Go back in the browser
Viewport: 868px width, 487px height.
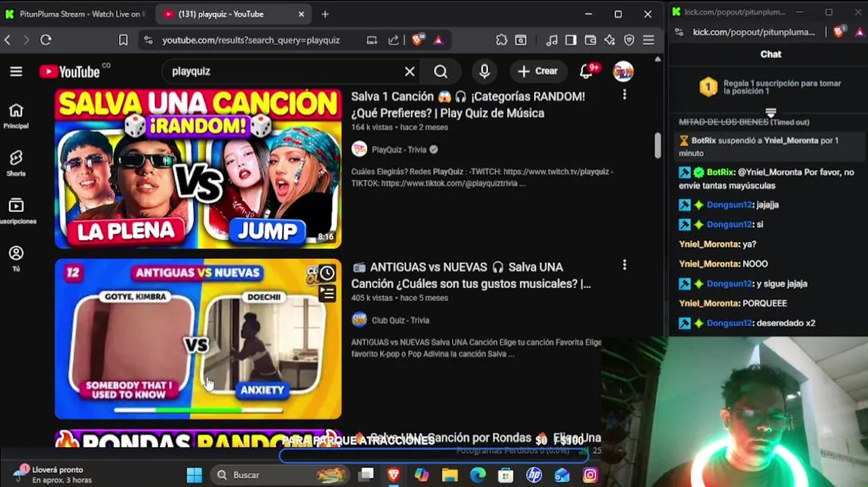tap(7, 40)
